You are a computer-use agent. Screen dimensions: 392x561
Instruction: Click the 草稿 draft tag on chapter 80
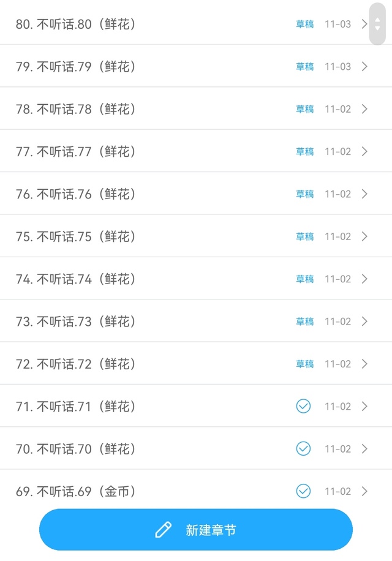tap(305, 24)
